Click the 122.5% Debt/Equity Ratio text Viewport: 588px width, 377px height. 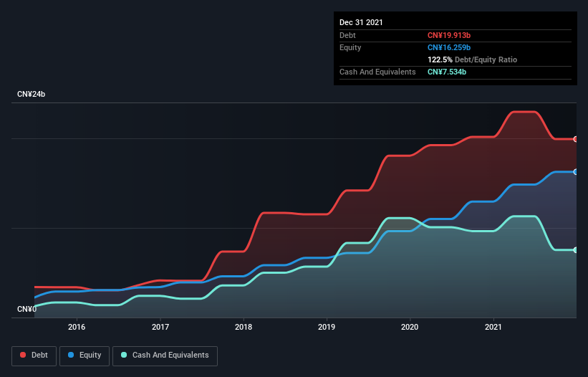[x=472, y=59]
